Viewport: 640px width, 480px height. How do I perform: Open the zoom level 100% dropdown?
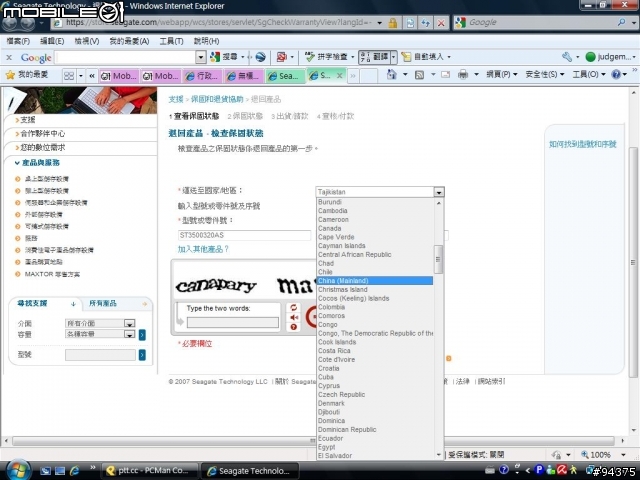[x=623, y=454]
